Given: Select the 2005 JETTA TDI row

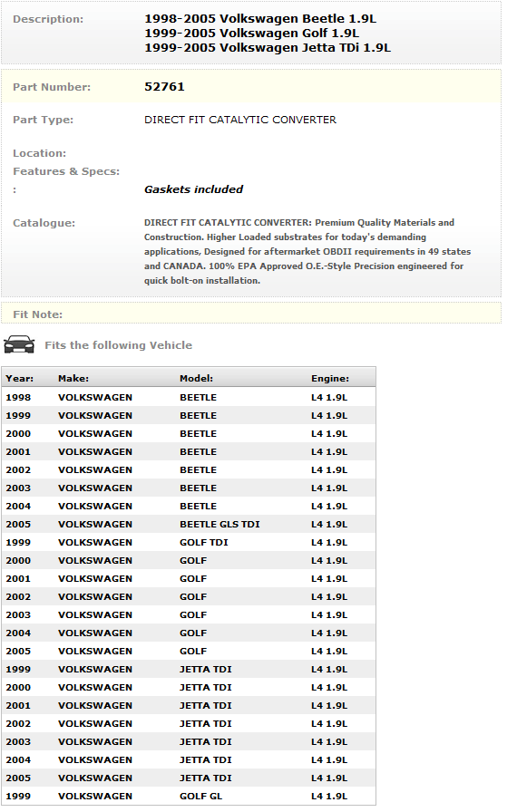Looking at the screenshot, I should (189, 778).
